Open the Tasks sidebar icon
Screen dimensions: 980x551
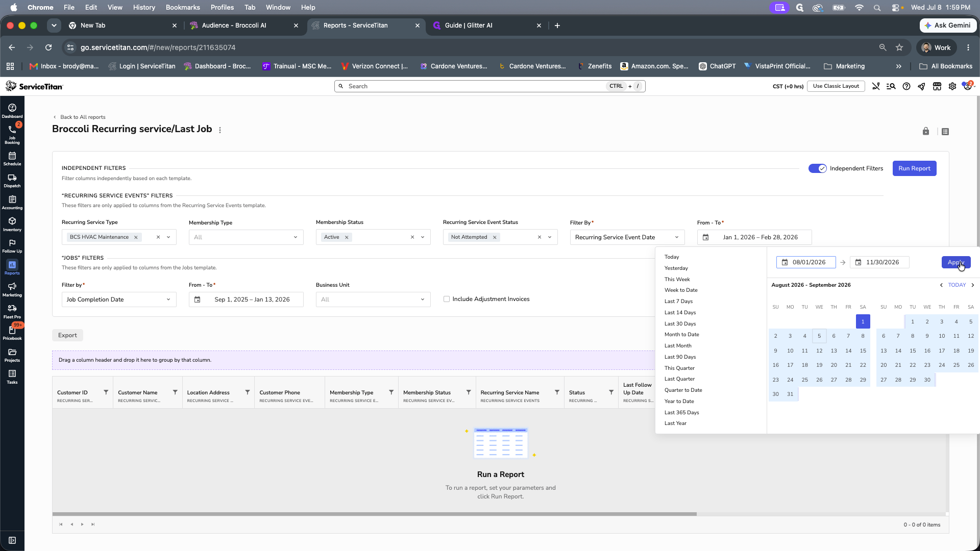pos(12,377)
